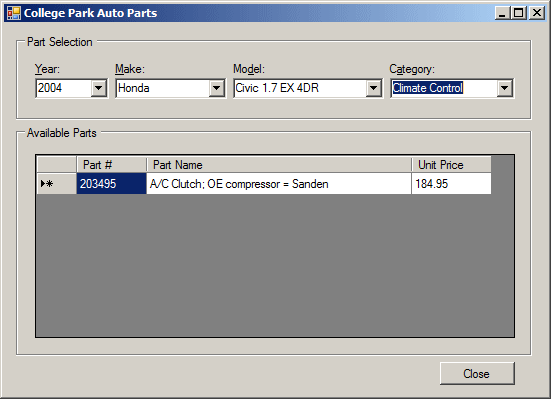
Task: Click the row header with arrow and asterisk
Action: pyautogui.click(x=57, y=184)
